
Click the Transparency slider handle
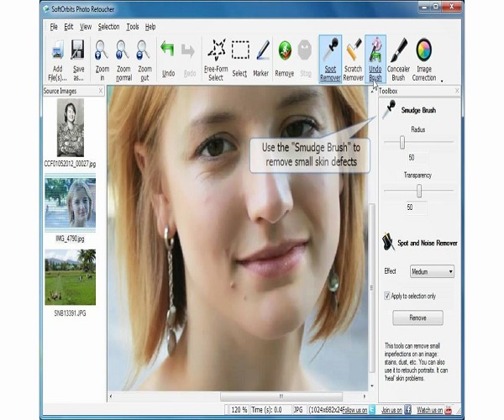coord(419,191)
